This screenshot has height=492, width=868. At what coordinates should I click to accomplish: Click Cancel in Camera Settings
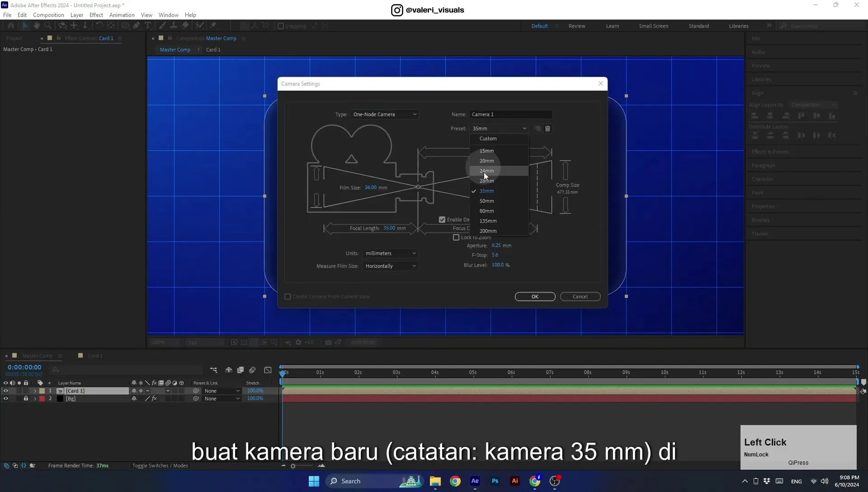point(580,297)
